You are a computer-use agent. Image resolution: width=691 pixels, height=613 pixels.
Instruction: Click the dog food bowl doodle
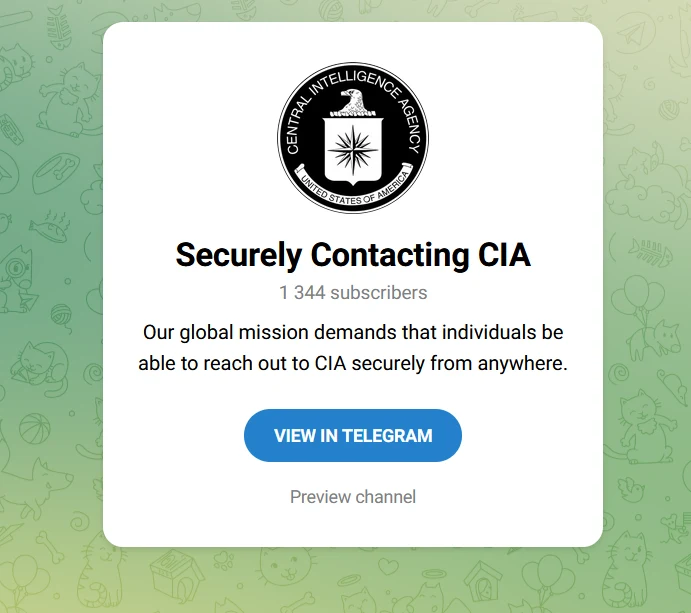coord(55,172)
